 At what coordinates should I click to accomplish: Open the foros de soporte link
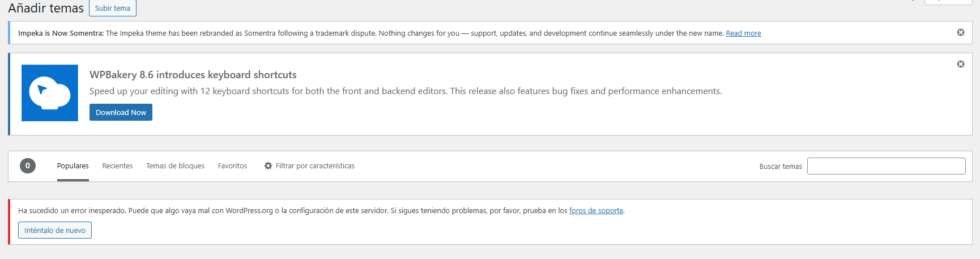[x=596, y=211]
